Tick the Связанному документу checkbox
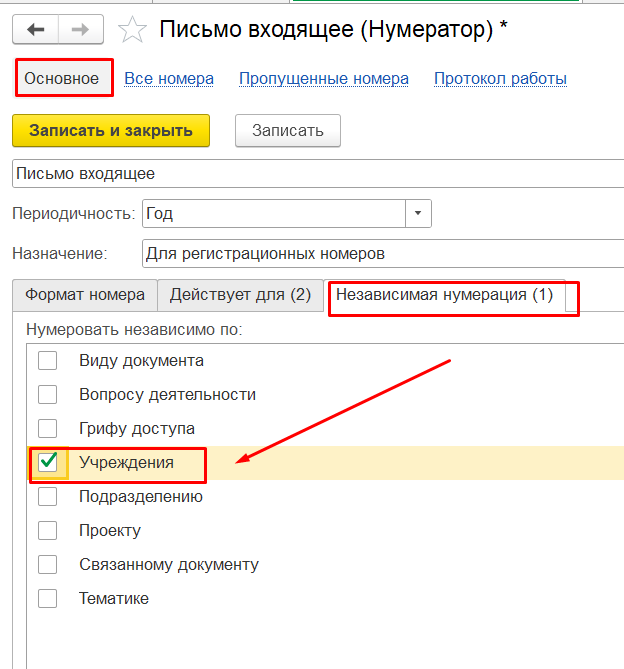The width and height of the screenshot is (624, 669). (47, 564)
